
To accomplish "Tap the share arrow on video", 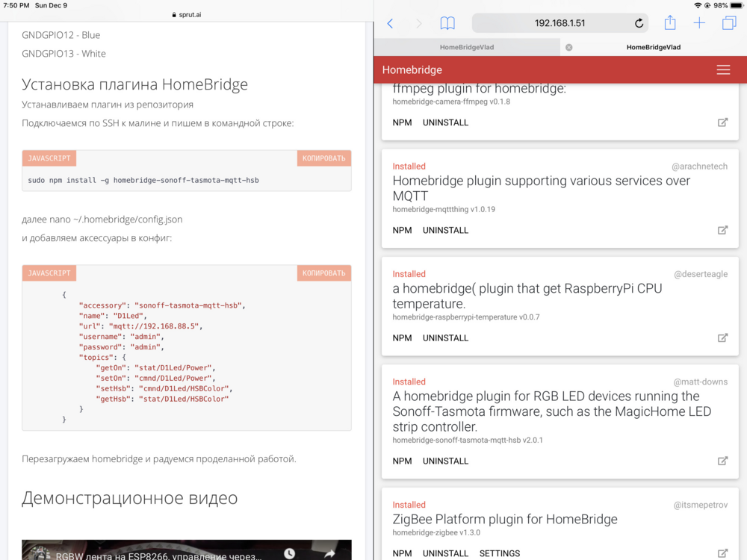I will (x=329, y=553).
